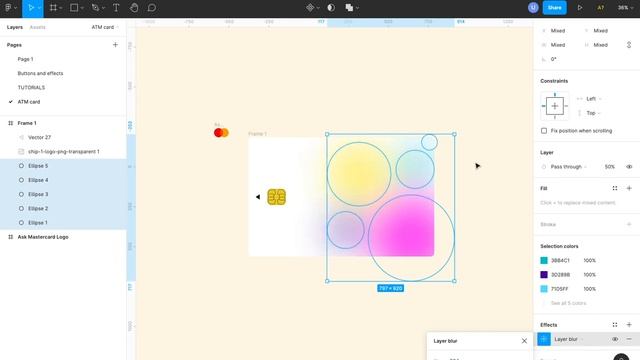Select the chip icon on the canvas
The width and height of the screenshot is (640, 360).
(276, 197)
